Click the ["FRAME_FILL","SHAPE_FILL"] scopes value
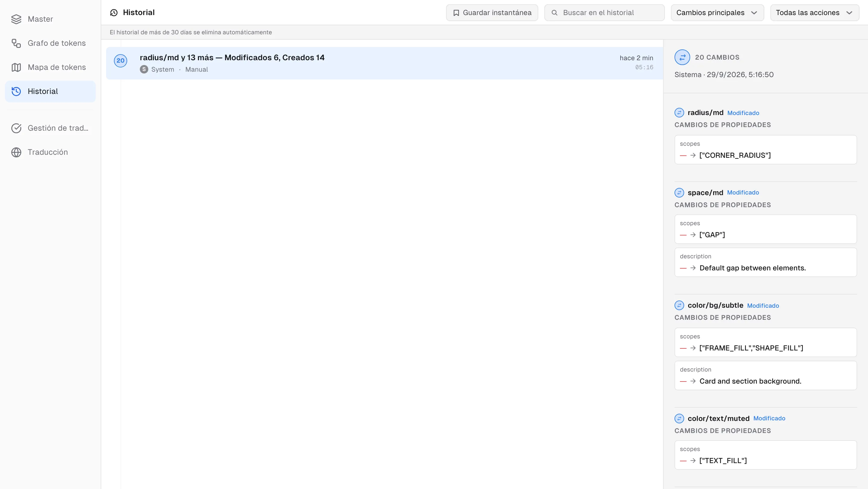Screen dimensions: 868x489 751,348
